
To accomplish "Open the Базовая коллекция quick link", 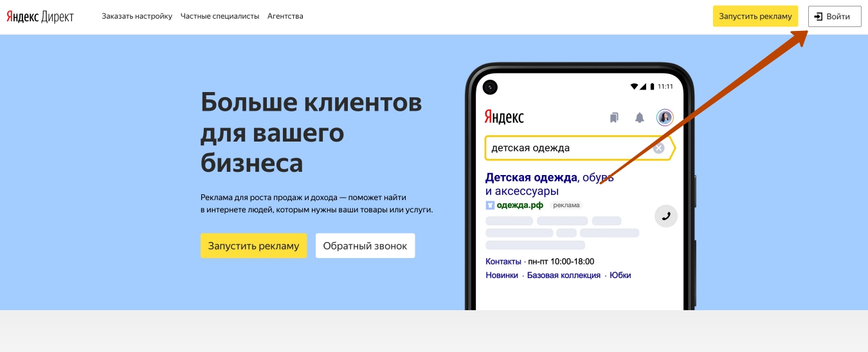I will click(x=564, y=275).
